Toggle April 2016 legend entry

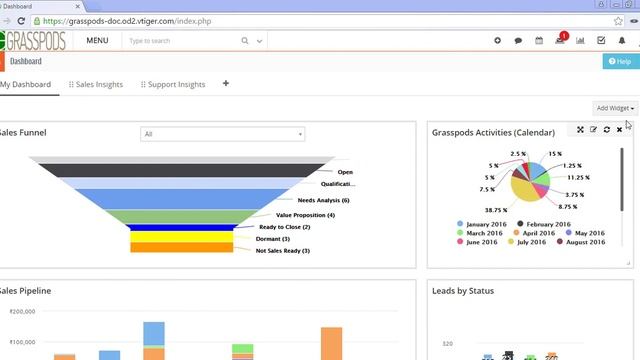(534, 233)
